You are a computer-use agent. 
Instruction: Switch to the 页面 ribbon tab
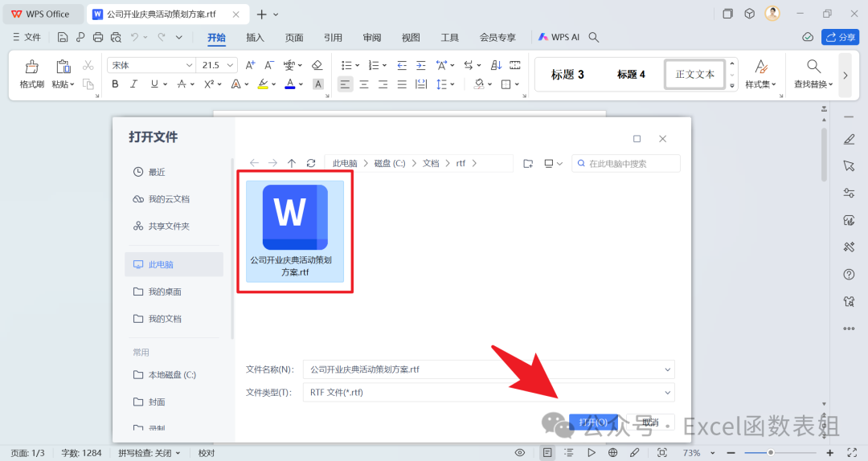[294, 37]
